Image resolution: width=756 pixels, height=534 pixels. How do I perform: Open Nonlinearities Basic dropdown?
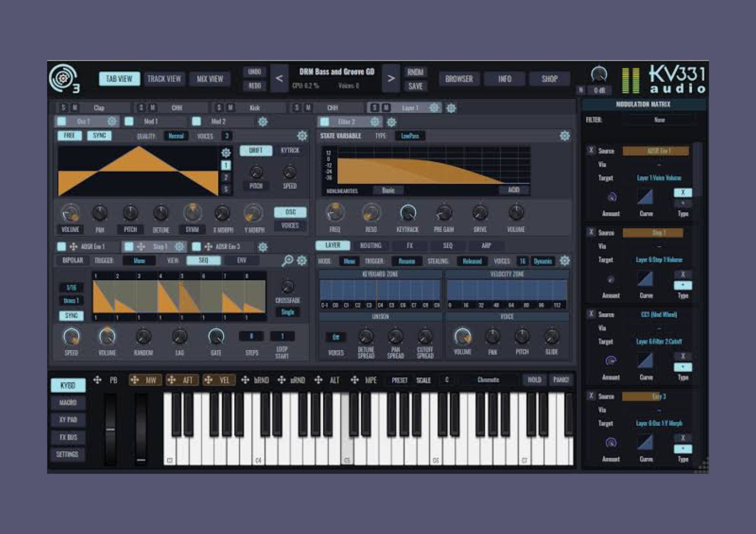388,190
